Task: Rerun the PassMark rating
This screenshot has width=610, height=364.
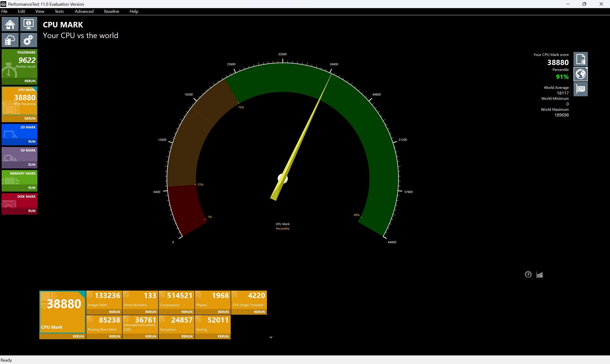Action: [x=30, y=81]
